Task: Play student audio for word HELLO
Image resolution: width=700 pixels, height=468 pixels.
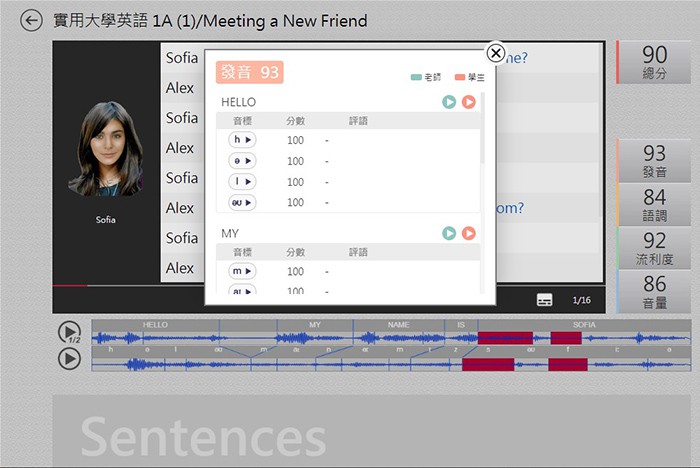Action: click(468, 102)
